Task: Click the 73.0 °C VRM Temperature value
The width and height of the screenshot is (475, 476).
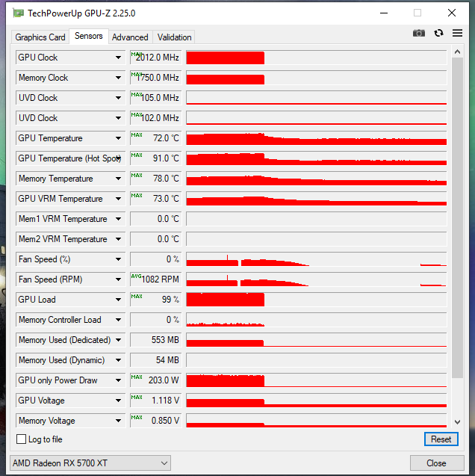Action: click(x=155, y=199)
